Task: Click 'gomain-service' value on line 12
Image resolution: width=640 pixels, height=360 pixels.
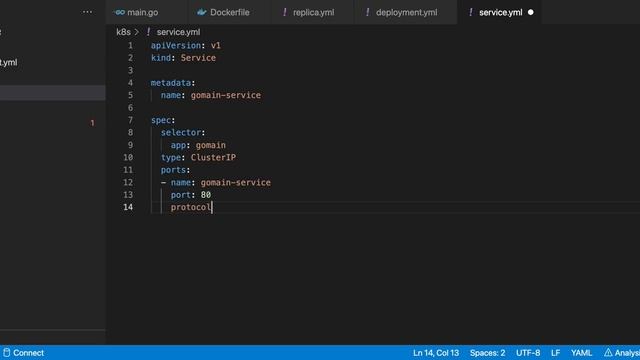Action: (x=236, y=182)
